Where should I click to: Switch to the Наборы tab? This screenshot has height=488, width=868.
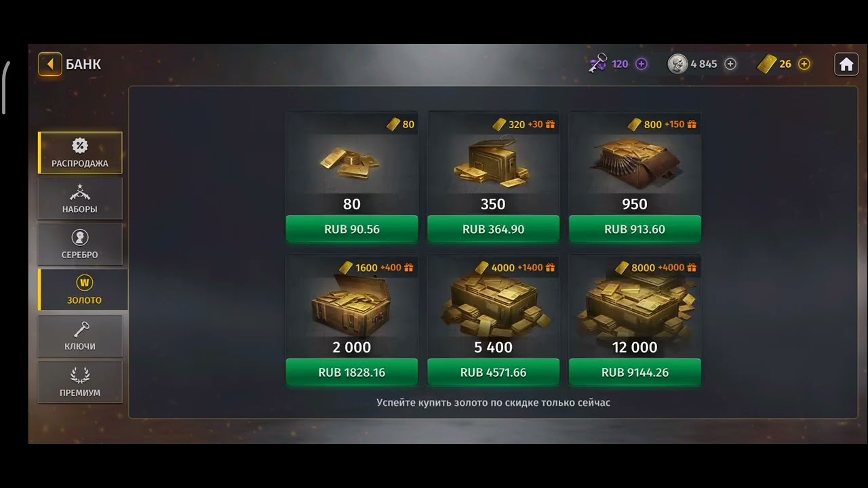(x=80, y=199)
